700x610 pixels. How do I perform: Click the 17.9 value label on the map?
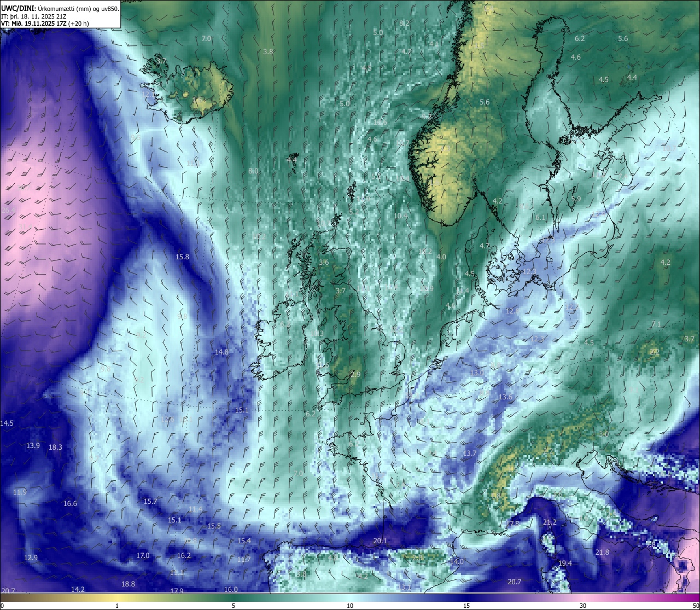[177, 591]
